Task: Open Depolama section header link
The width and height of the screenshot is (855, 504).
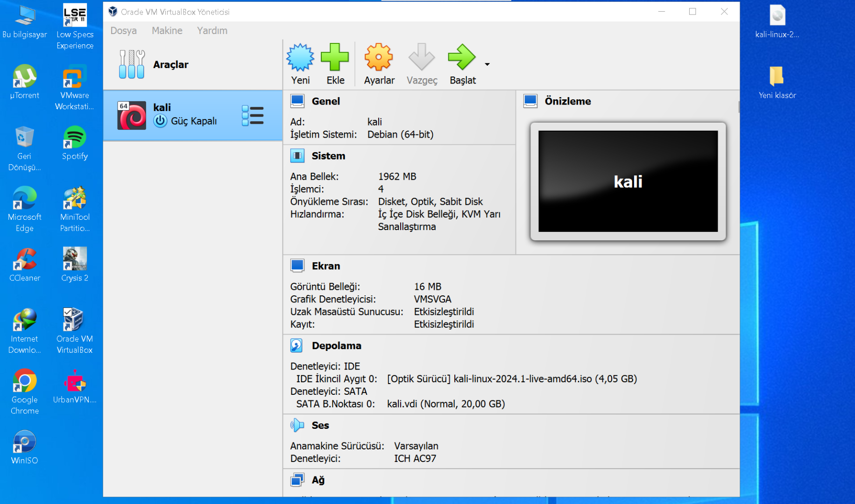Action: [x=336, y=345]
